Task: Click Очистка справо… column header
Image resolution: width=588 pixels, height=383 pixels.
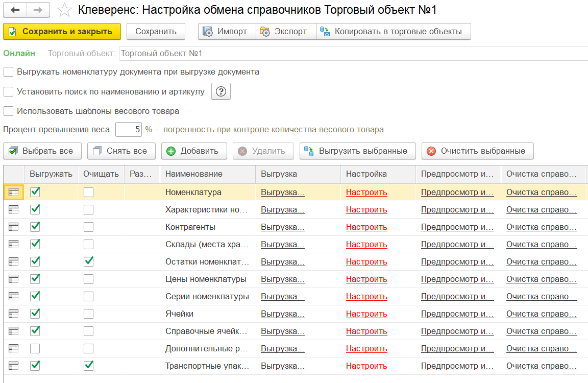Action: (x=544, y=174)
